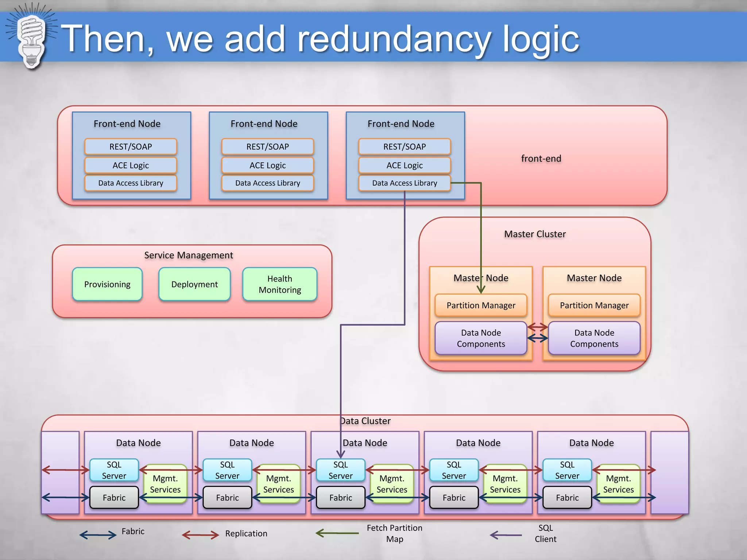Select the first 'Data Node' title
747x560 pixels.
[x=138, y=443]
